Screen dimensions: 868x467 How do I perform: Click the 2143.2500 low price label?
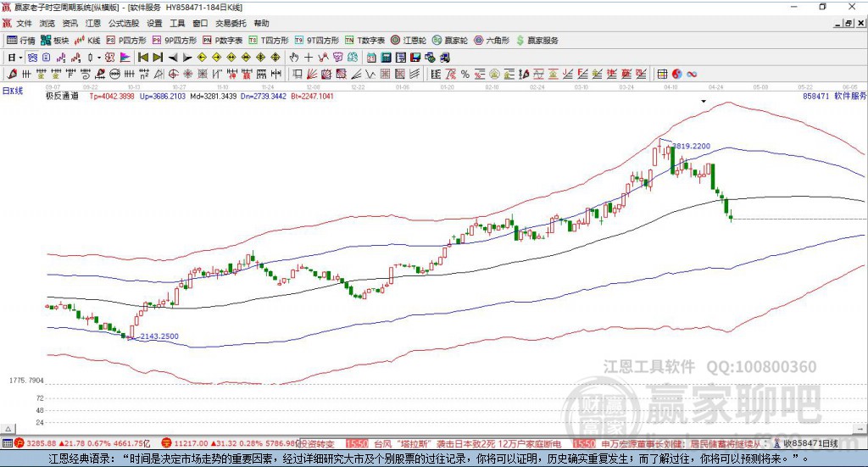[159, 336]
